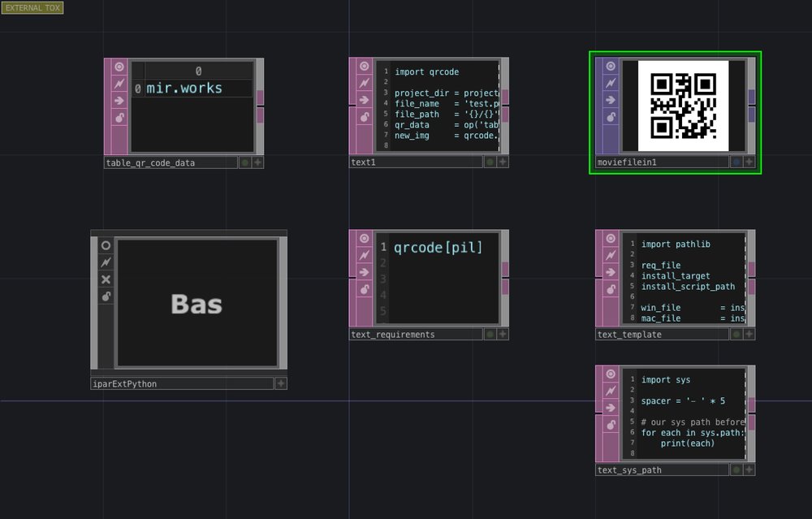Click bypass arrow flag on text1 node

364,101
